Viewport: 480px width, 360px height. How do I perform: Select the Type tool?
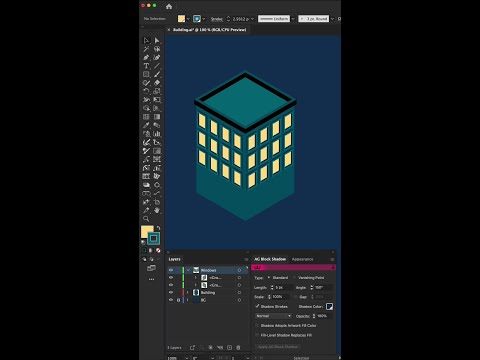tap(146, 66)
